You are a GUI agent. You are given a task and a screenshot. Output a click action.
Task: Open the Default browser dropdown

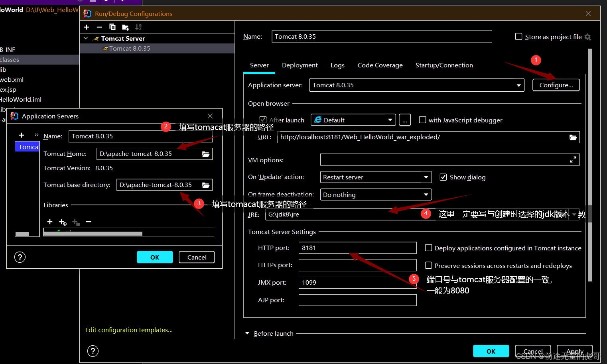click(x=353, y=120)
